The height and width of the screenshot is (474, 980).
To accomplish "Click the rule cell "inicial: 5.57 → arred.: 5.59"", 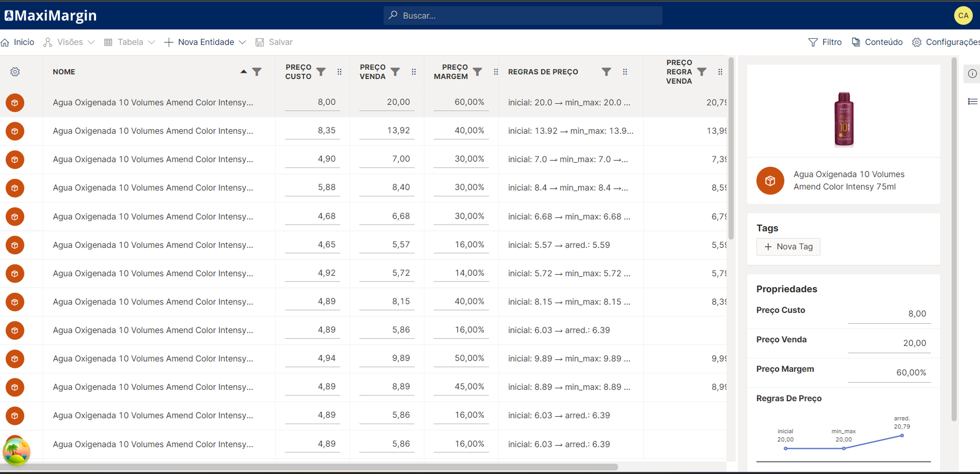I will pyautogui.click(x=559, y=245).
